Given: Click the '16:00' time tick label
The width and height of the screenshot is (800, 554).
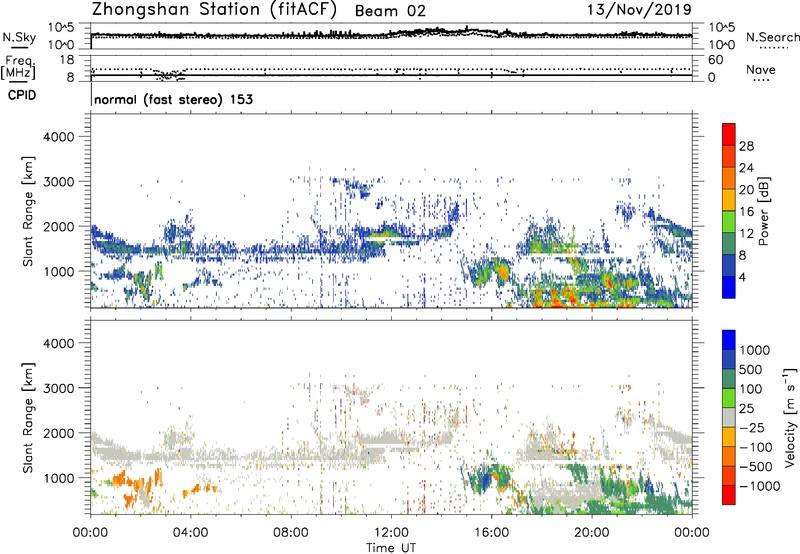Looking at the screenshot, I should coord(491,533).
